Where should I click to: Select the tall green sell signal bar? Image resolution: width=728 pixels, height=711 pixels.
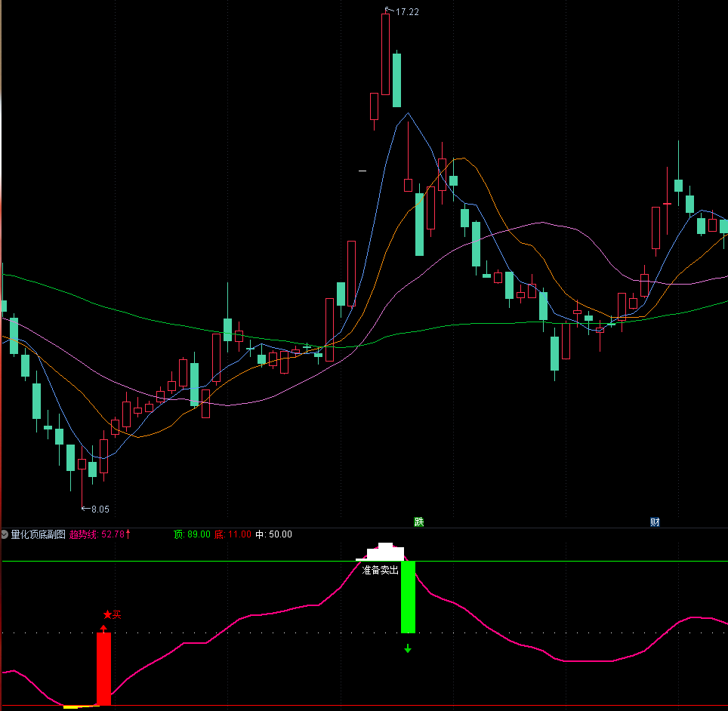[408, 596]
